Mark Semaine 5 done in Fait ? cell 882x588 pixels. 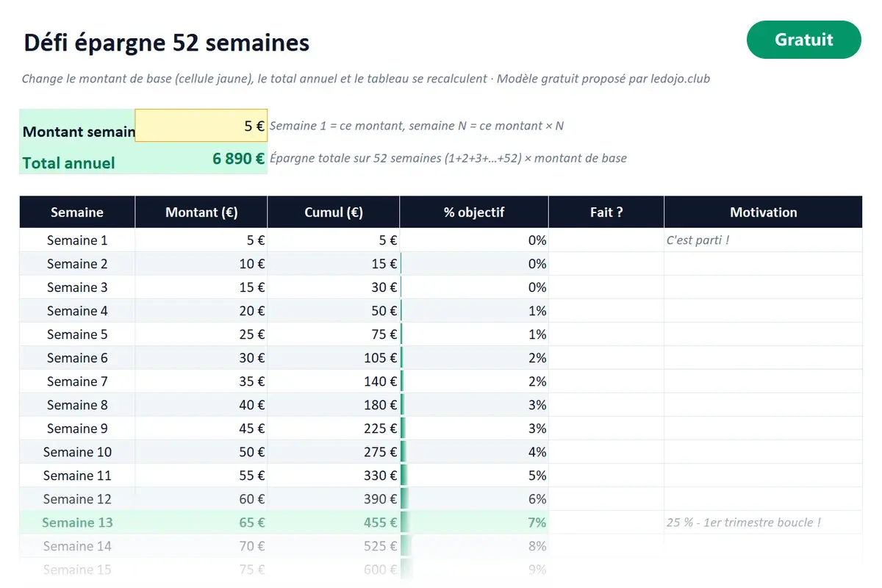tap(606, 334)
